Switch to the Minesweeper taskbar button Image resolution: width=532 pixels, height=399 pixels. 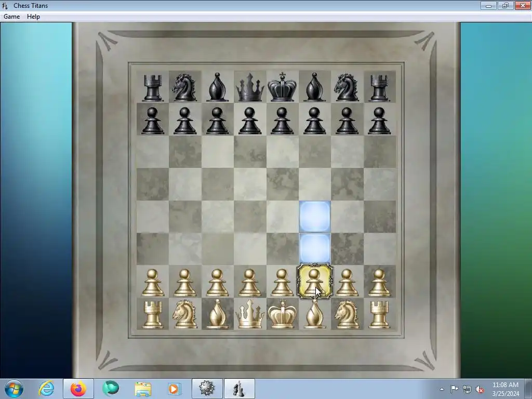207,389
